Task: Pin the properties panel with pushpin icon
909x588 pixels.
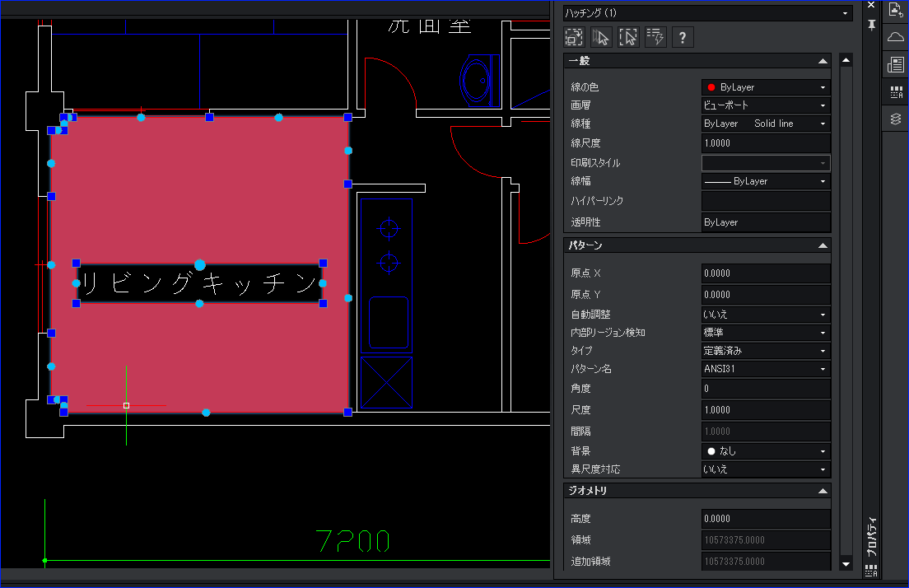Action: 871,25
